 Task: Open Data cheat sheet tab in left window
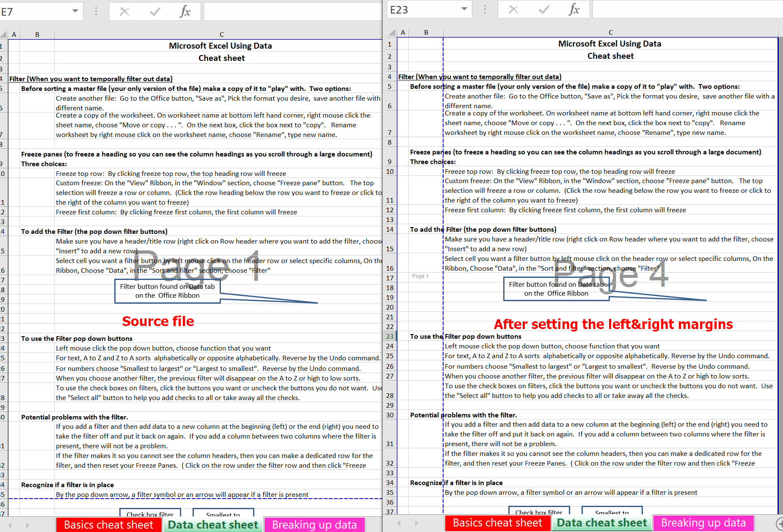[213, 525]
